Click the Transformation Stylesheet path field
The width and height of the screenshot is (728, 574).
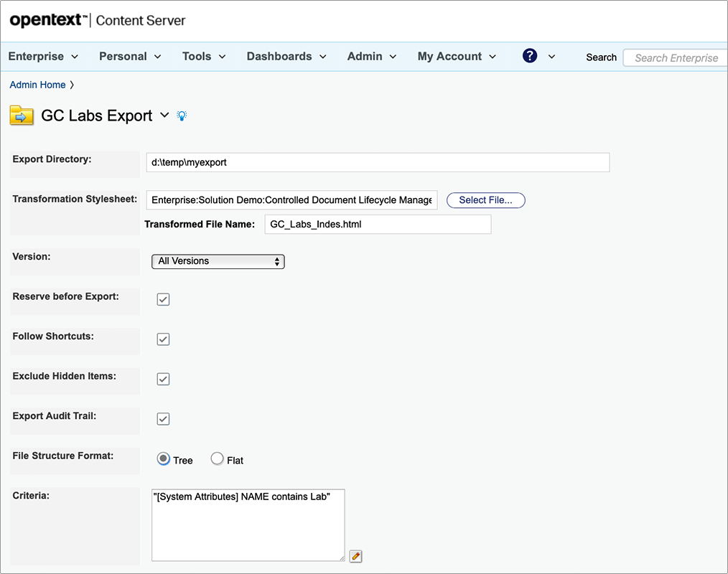coord(291,200)
